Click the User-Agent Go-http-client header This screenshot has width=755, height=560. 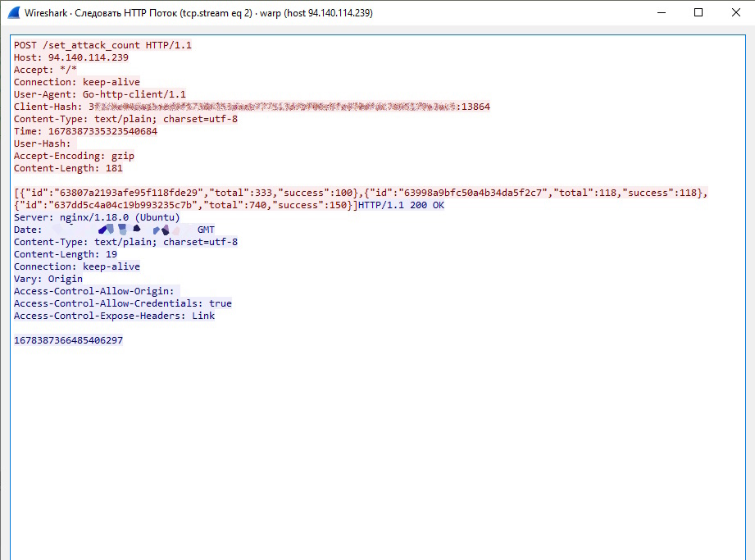coord(100,94)
